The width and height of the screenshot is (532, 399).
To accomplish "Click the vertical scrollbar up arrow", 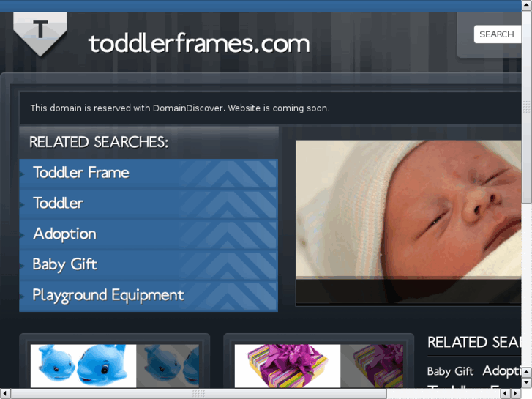I will click(x=527, y=6).
